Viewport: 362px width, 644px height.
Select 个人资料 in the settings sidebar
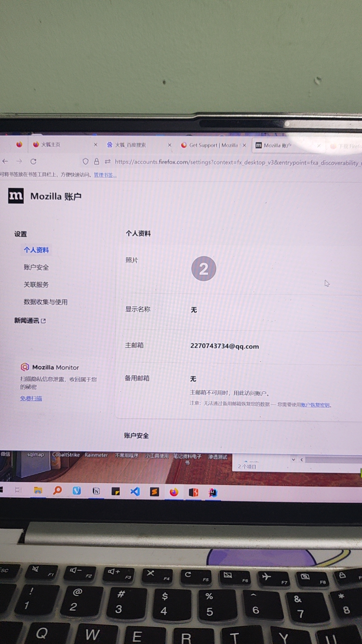tap(36, 250)
